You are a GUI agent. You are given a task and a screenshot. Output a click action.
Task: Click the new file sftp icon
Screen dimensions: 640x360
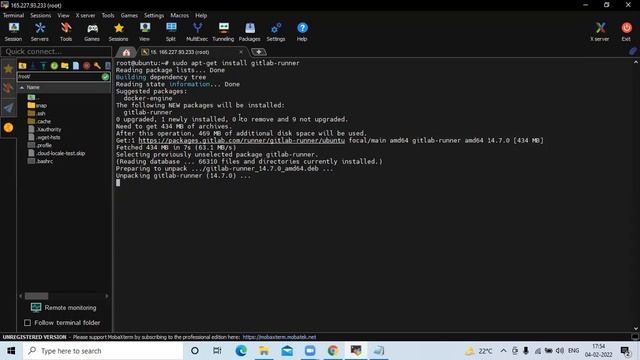(x=76, y=66)
